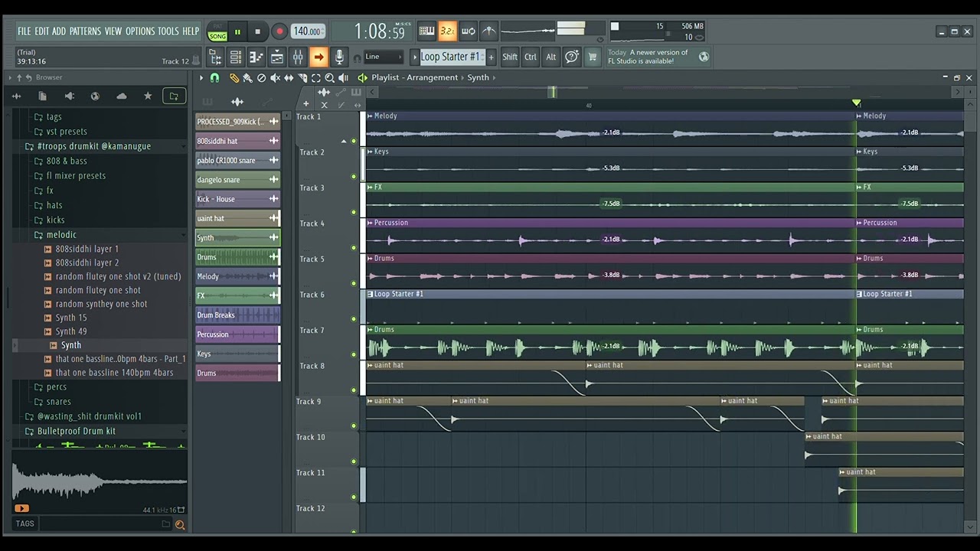Click the Shift button
The width and height of the screenshot is (980, 551).
pyautogui.click(x=510, y=57)
